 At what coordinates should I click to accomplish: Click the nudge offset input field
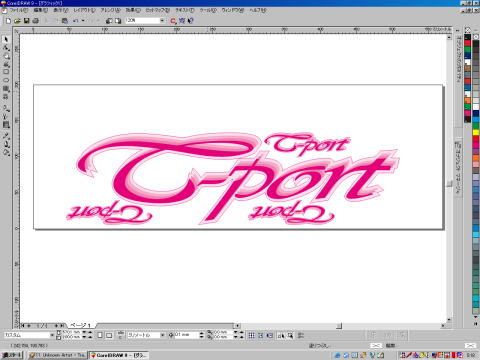186,335
